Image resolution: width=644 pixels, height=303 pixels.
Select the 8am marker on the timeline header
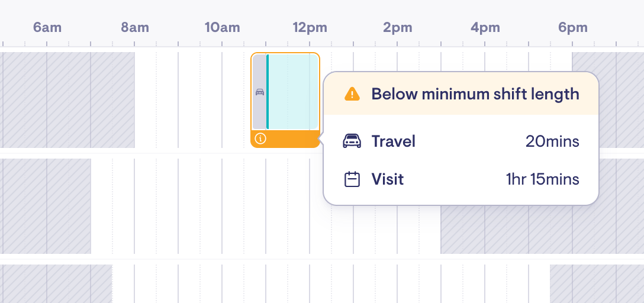click(135, 27)
